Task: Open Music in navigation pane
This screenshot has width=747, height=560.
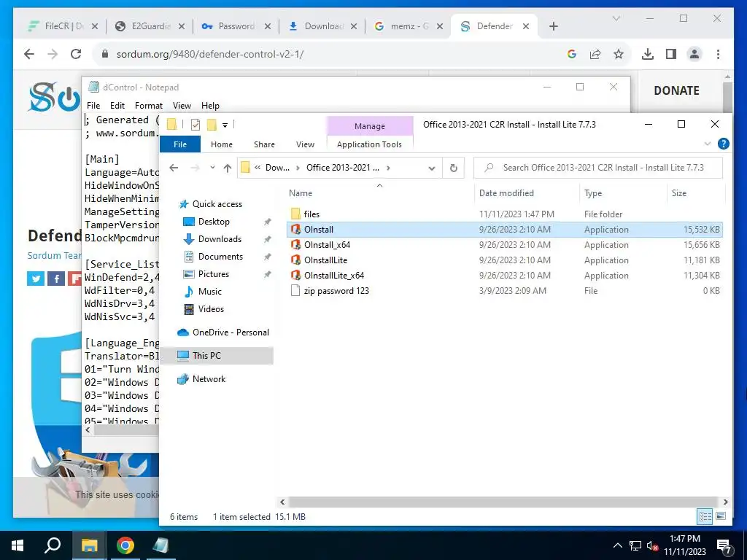Action: click(209, 292)
